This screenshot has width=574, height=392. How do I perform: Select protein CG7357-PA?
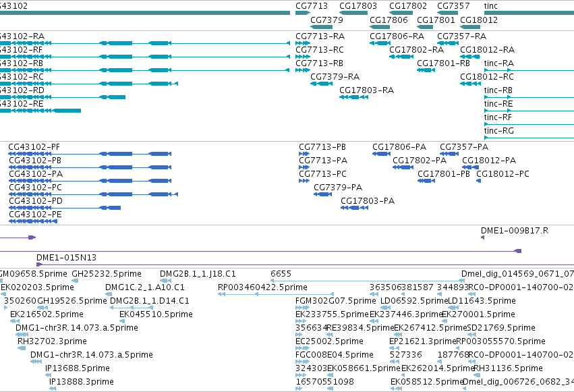[x=449, y=154]
